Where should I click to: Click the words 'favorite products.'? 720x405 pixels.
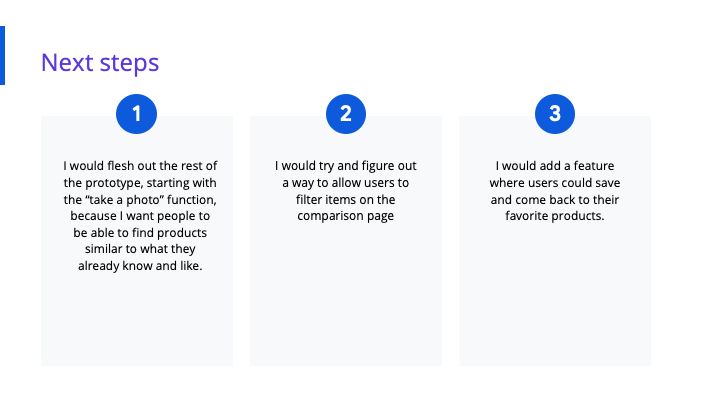click(x=555, y=216)
